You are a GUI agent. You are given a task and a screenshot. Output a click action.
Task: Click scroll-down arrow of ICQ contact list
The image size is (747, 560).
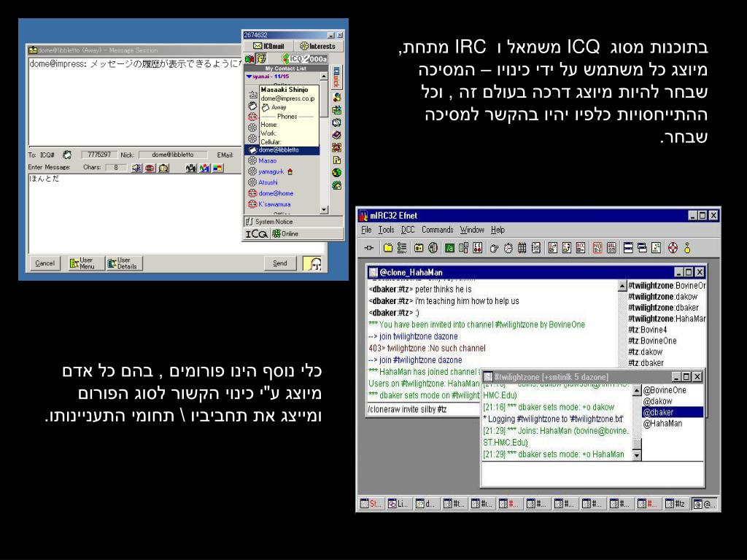(324, 209)
